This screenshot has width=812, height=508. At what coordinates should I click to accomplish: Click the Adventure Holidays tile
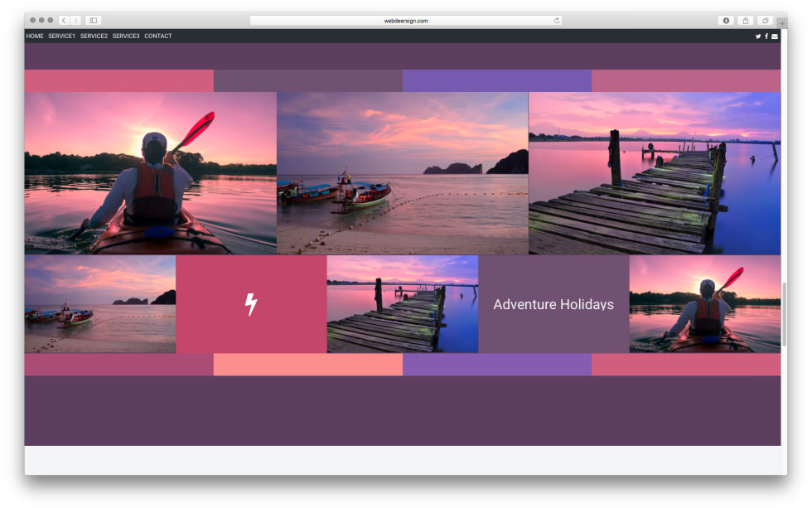click(553, 304)
